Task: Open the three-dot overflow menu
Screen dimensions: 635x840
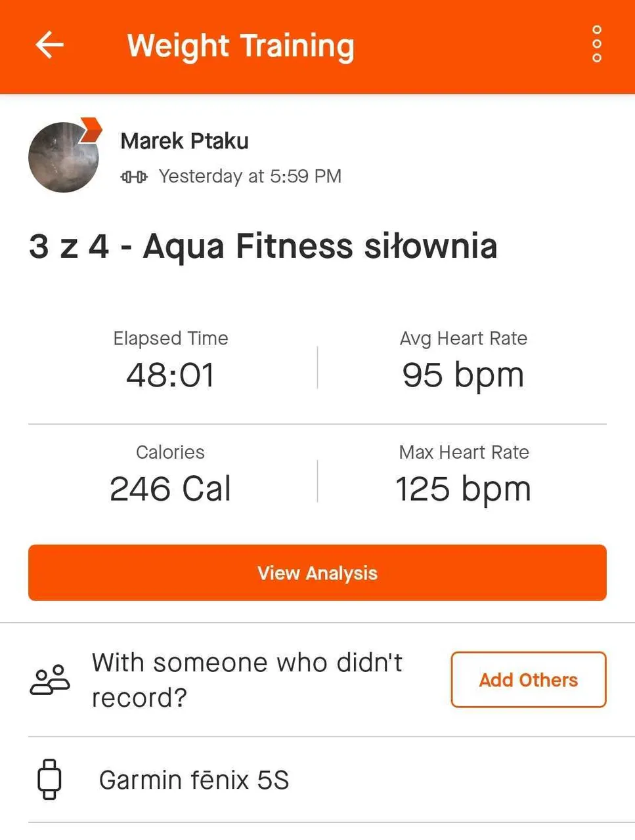Action: pos(596,44)
